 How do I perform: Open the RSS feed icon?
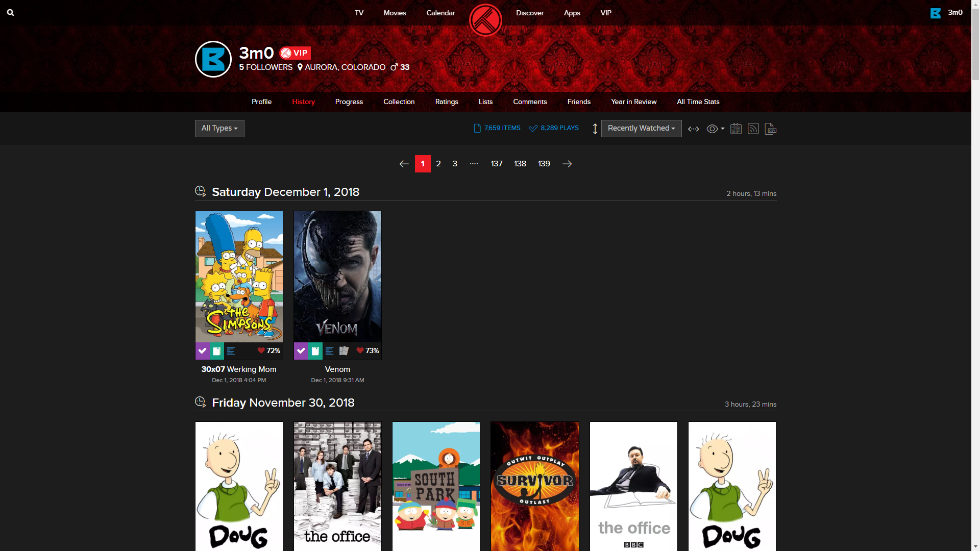pyautogui.click(x=753, y=129)
